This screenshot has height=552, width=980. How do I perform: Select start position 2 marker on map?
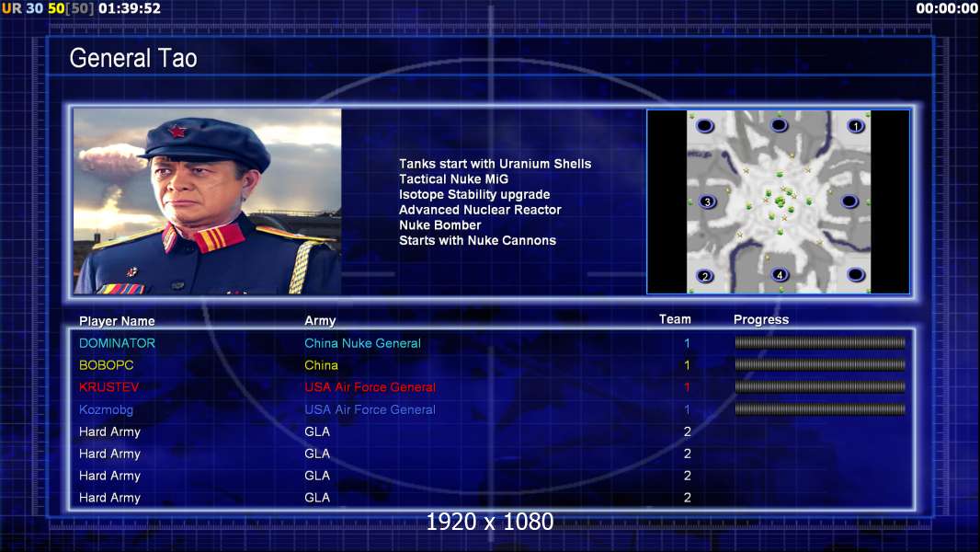click(x=705, y=276)
